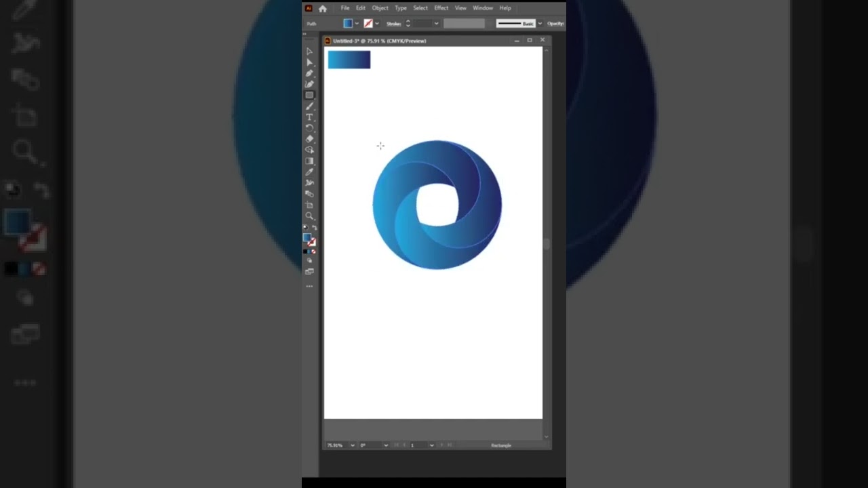
Task: Select the Shape Builder tool
Action: click(x=309, y=149)
